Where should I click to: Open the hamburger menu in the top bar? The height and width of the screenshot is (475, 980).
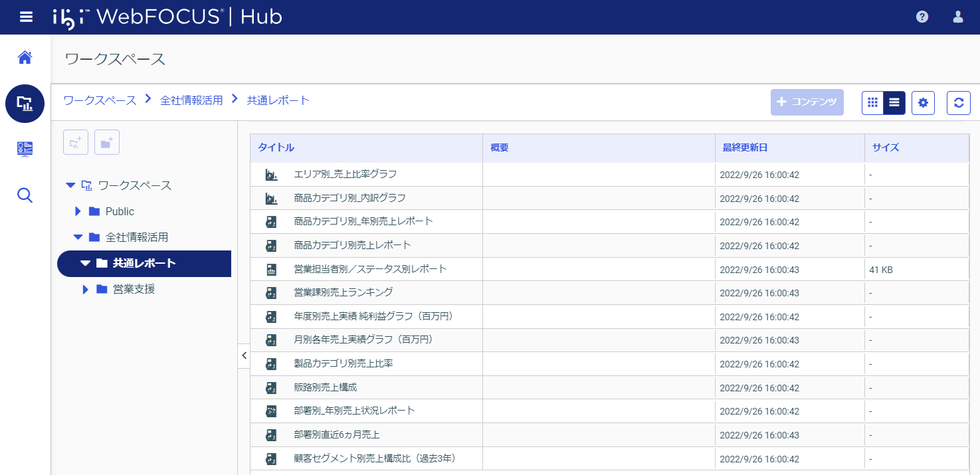click(x=25, y=17)
